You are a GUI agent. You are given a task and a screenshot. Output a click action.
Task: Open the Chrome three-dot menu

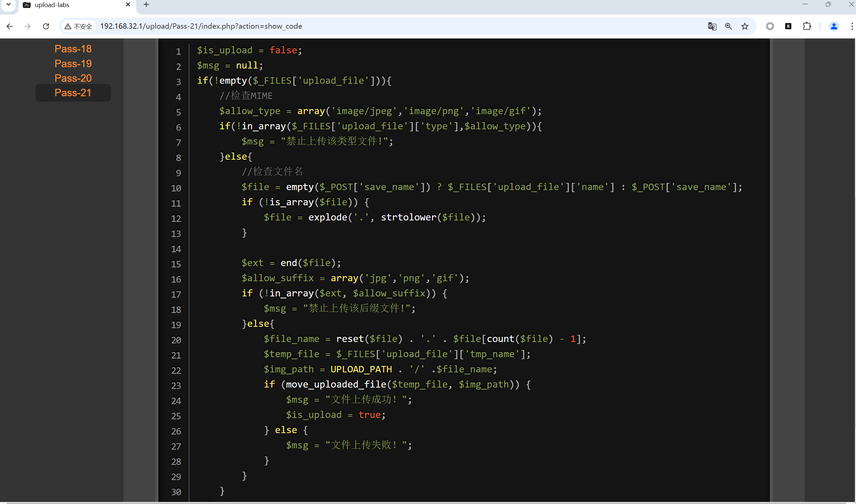pyautogui.click(x=852, y=26)
